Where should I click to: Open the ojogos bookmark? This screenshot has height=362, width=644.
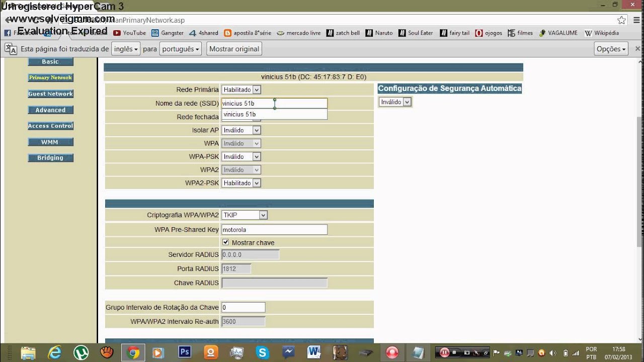[489, 33]
